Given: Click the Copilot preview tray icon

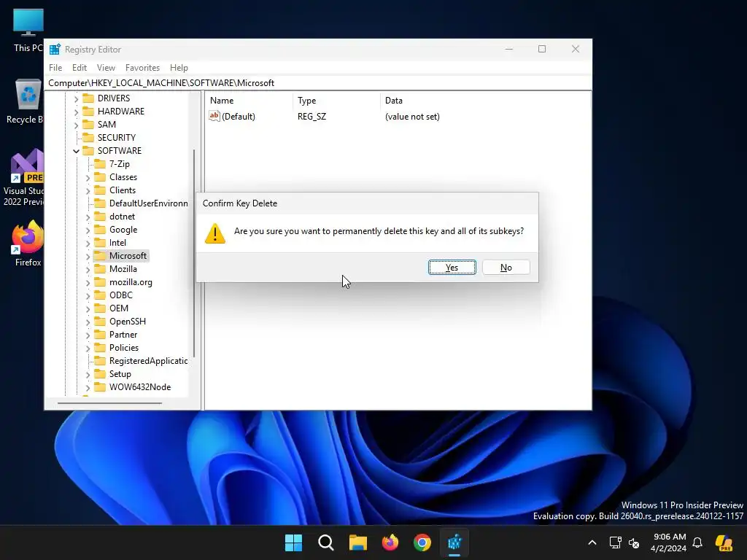Looking at the screenshot, I should click(x=724, y=542).
